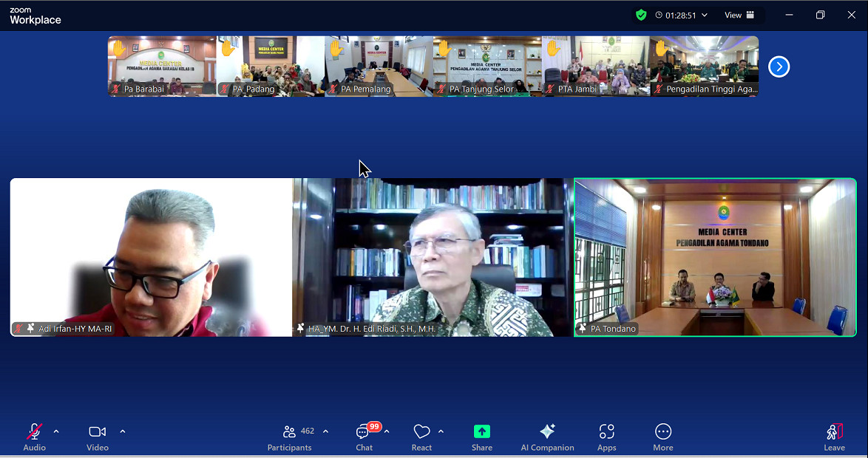Open the View layout menu

point(739,15)
